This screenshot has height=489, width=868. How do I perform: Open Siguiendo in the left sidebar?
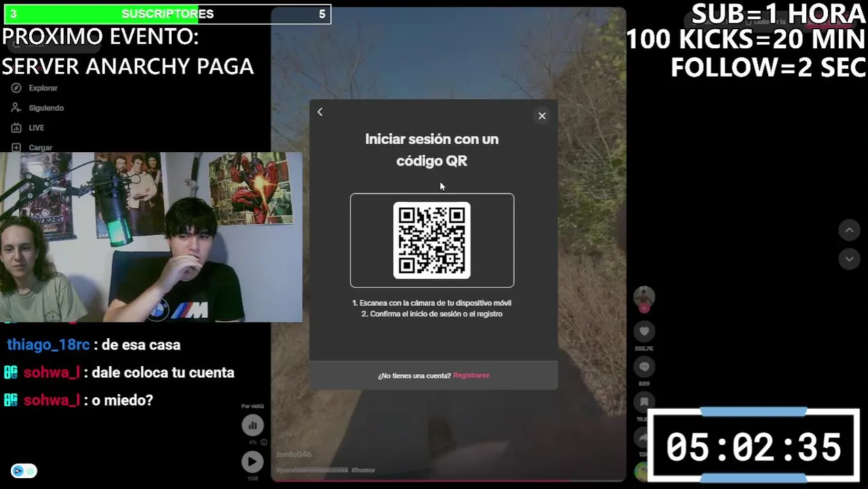point(39,108)
